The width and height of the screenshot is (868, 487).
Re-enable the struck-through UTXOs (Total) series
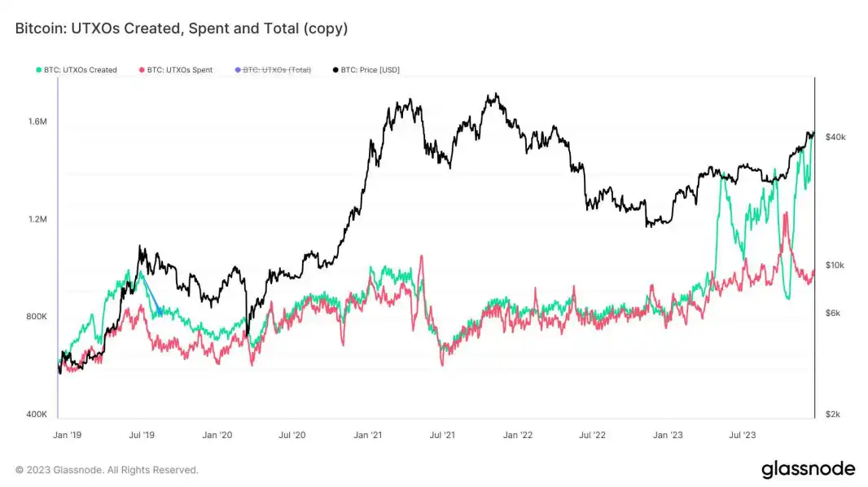pos(273,70)
